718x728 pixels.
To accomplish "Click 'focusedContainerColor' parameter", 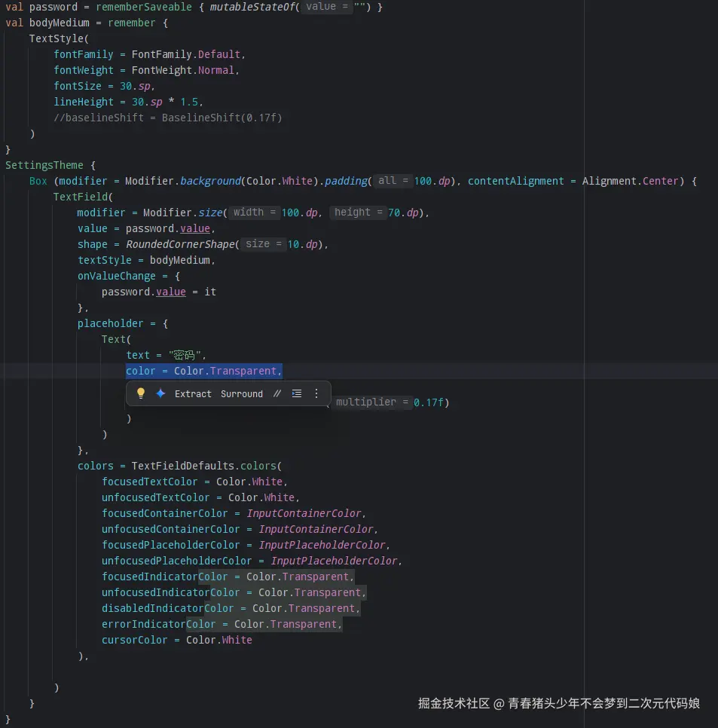I will click(x=165, y=513).
